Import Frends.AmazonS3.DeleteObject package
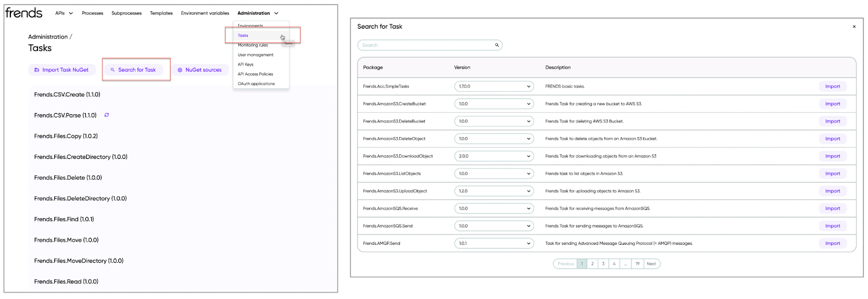Screen dimensions: 868x299 pyautogui.click(x=832, y=139)
